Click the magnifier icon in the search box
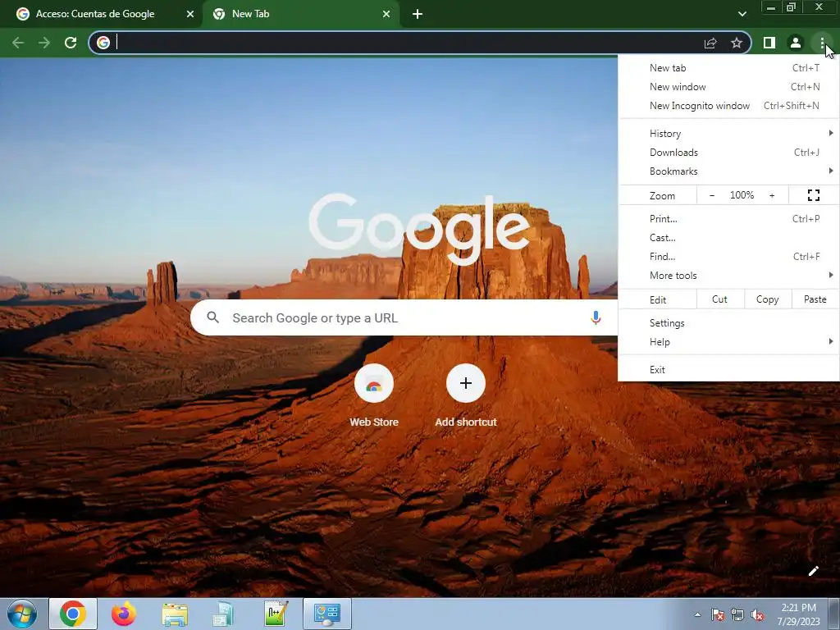The image size is (840, 630). tap(212, 317)
